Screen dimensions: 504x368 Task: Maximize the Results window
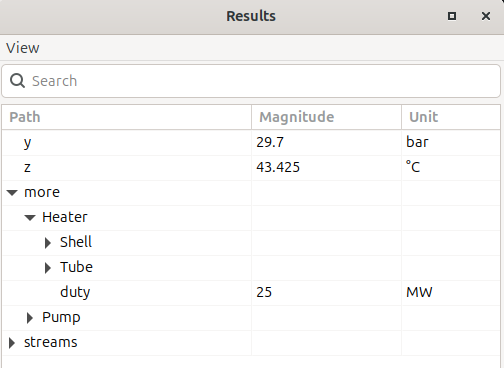[x=452, y=16]
